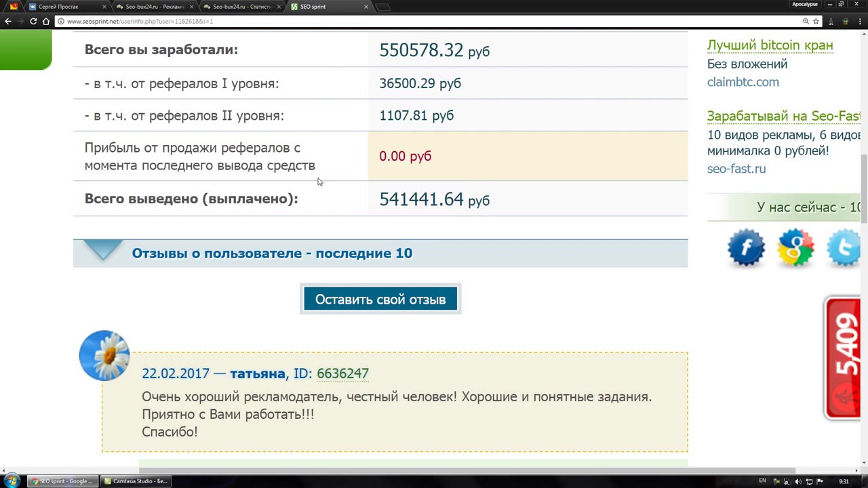Image resolution: width=868 pixels, height=488 pixels.
Task: Reload the page with the refresh icon
Action: [33, 21]
